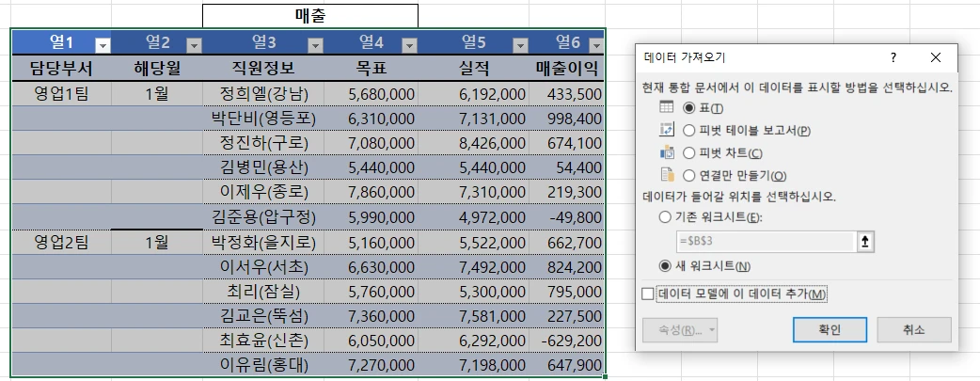Open the 열1 filter dropdown
This screenshot has width=980, height=381.
point(103,45)
